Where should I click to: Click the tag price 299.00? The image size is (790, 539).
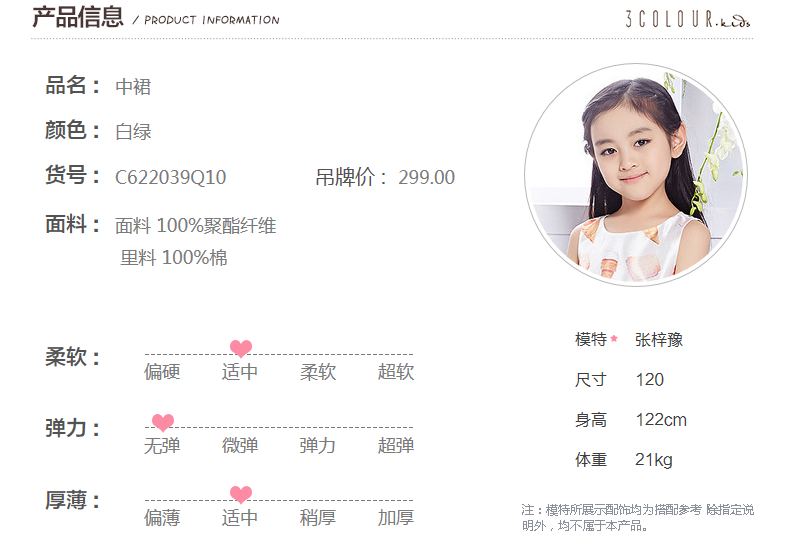pos(426,177)
